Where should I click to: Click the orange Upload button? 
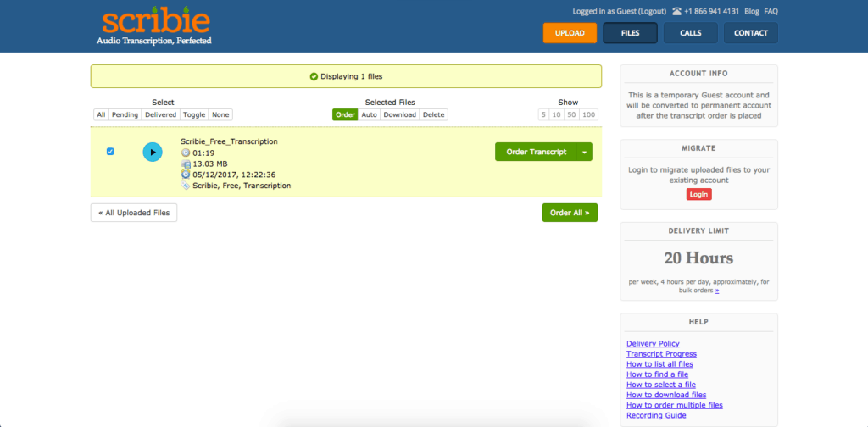click(x=570, y=33)
